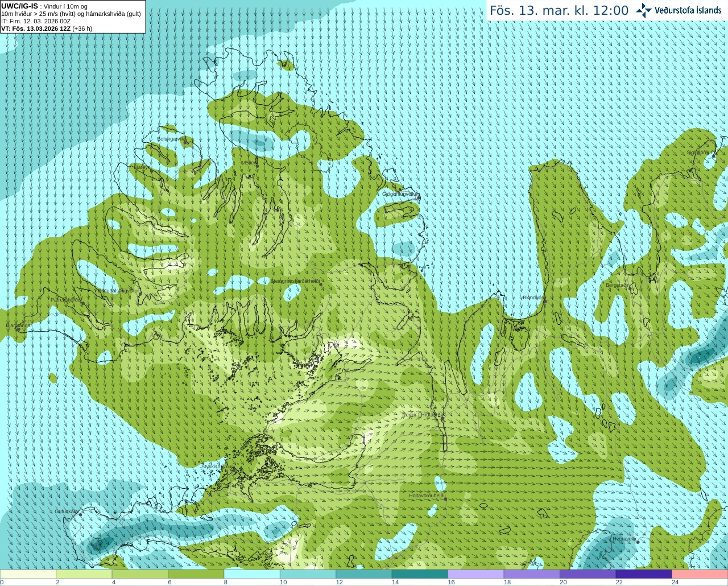728x586 pixels.
Task: Click the Bjargtangar station label
Action: tap(19, 326)
